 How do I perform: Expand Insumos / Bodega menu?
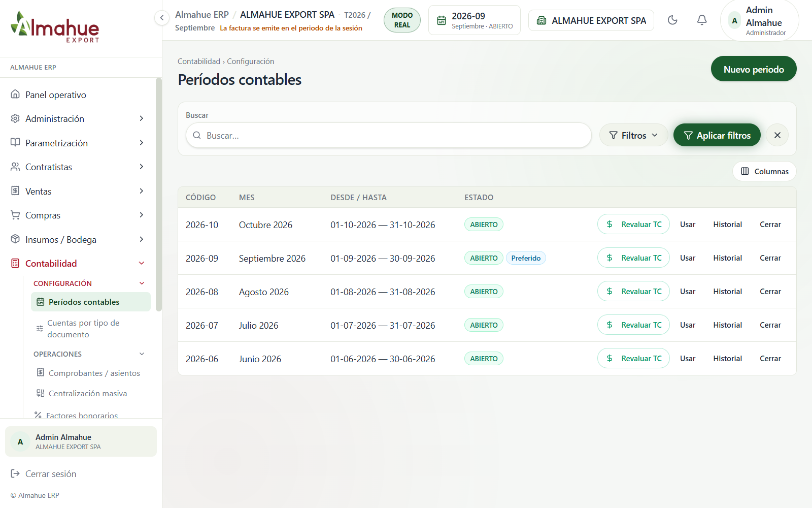[x=77, y=239]
